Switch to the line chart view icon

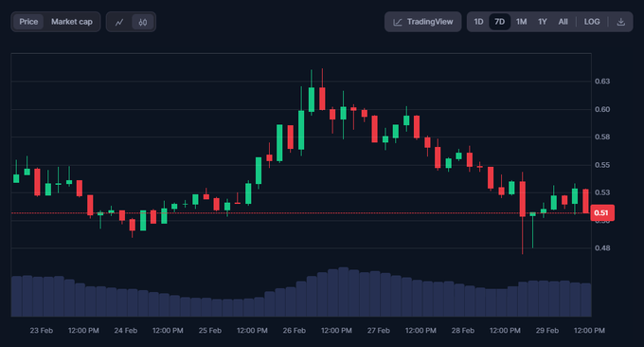coord(119,22)
